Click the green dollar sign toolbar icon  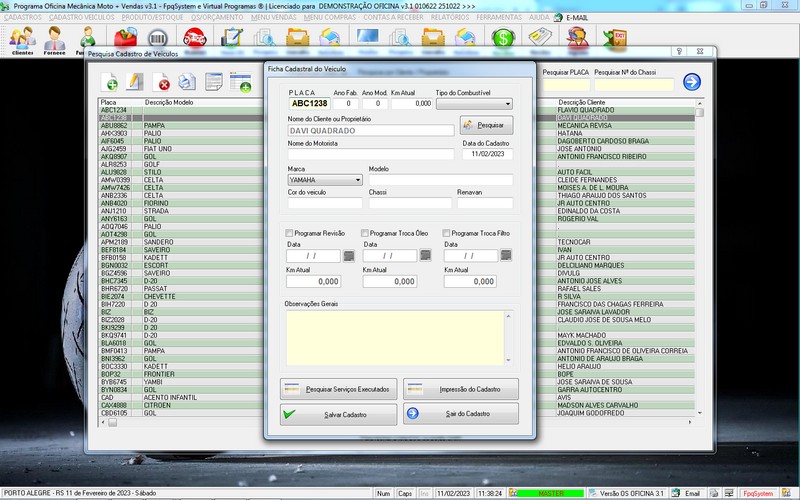click(x=503, y=38)
